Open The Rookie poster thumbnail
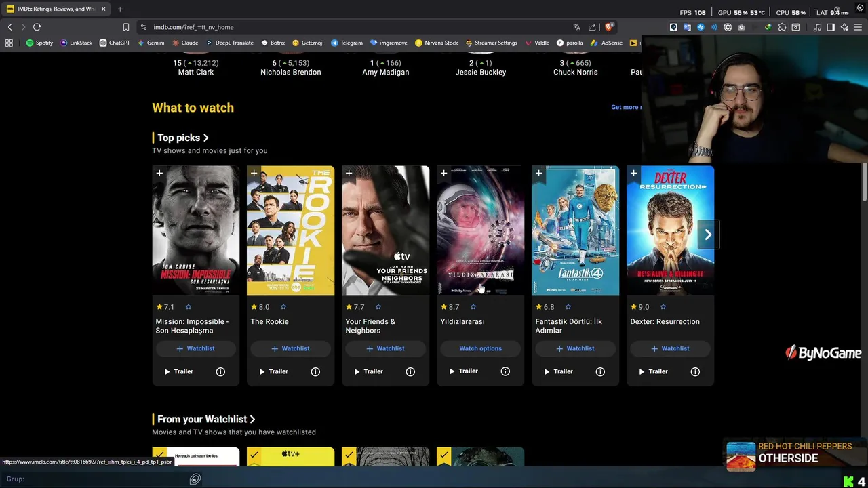The image size is (868, 488). tap(290, 230)
